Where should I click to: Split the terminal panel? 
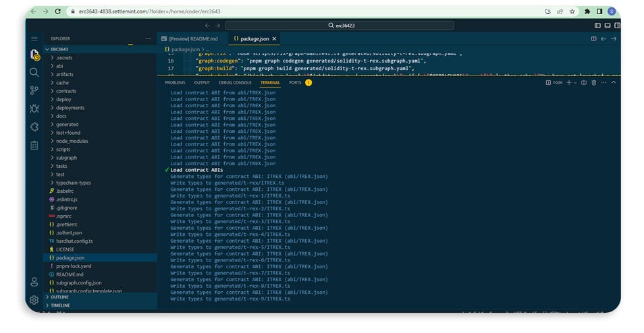click(584, 82)
